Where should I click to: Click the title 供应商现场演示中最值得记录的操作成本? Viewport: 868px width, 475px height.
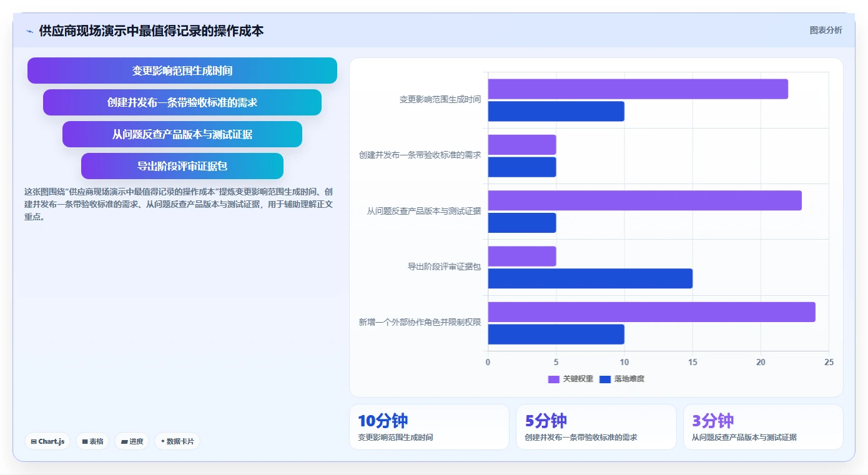[x=151, y=31]
